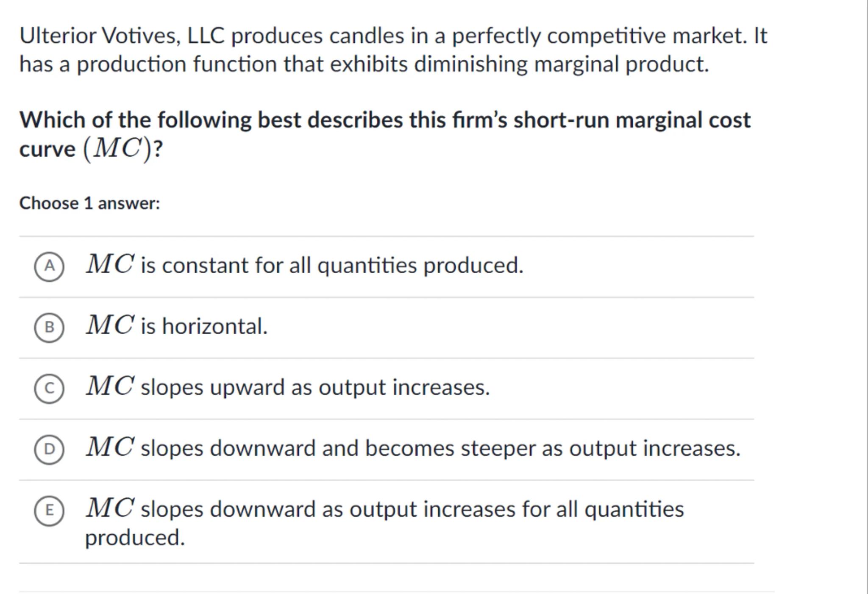Select radio button C
Image resolution: width=868 pixels, height=594 pixels.
click(x=49, y=389)
